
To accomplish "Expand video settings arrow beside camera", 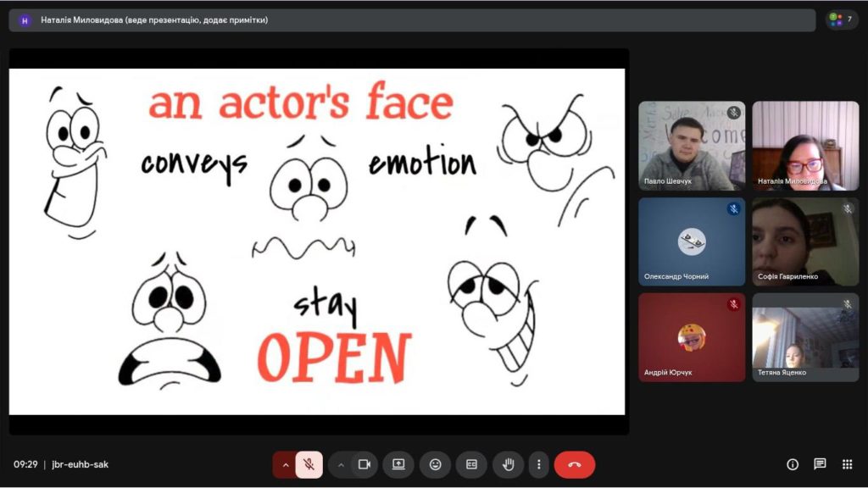I will tap(341, 464).
